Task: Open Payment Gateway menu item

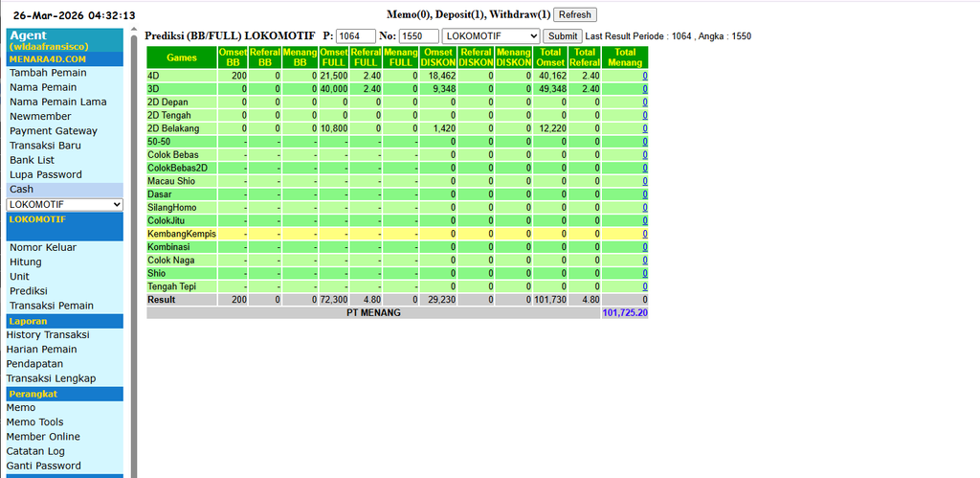Action: point(54,131)
